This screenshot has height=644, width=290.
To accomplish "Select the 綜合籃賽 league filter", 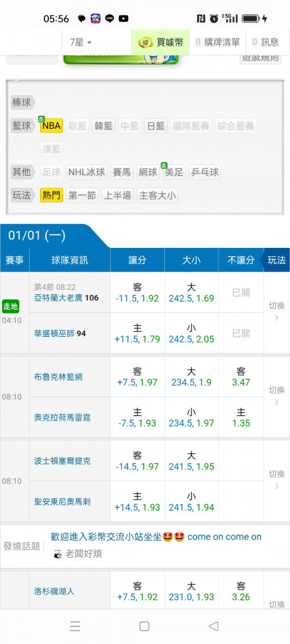I will coord(236,126).
